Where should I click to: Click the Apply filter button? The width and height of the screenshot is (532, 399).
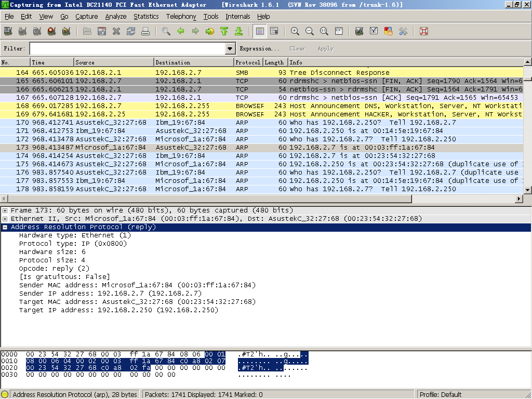pyautogui.click(x=325, y=48)
